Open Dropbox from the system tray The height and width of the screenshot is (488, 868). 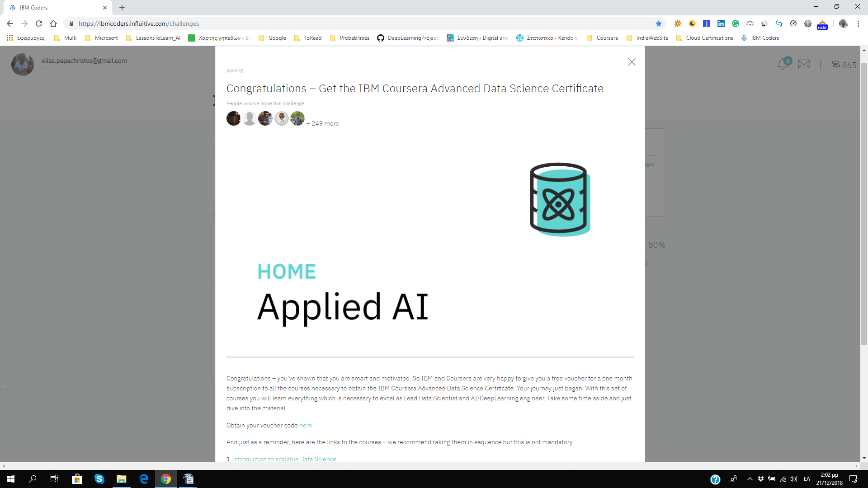coord(761,479)
